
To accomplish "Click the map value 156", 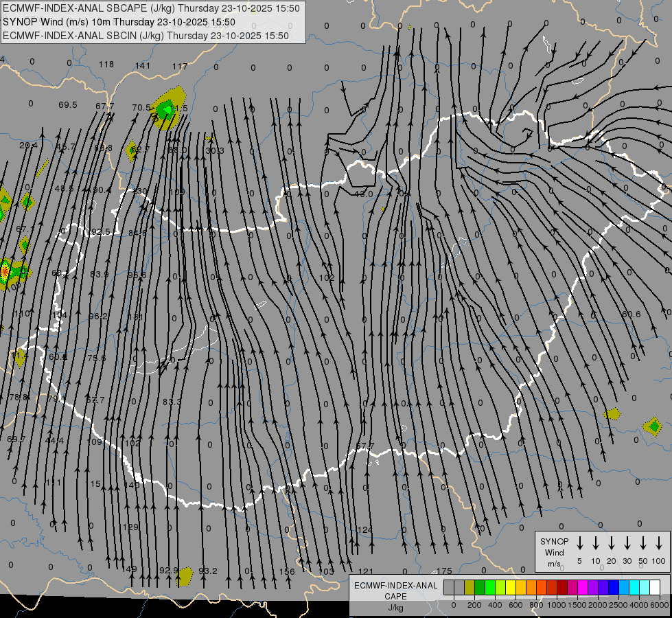I will tap(287, 572).
